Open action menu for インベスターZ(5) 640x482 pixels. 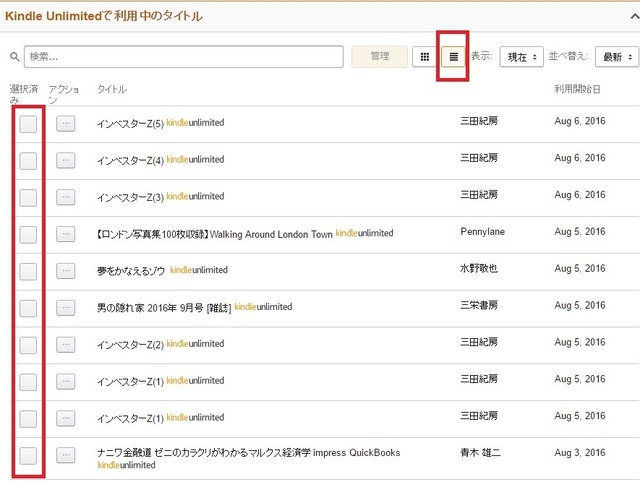coord(66,124)
